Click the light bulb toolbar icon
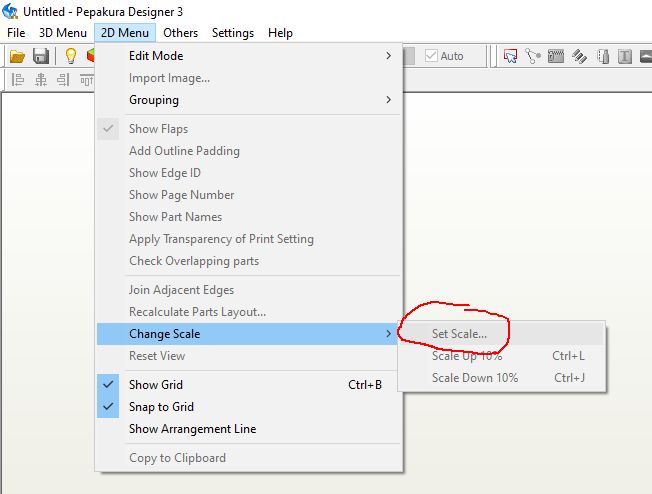Viewport: 652px width, 494px height. click(71, 56)
